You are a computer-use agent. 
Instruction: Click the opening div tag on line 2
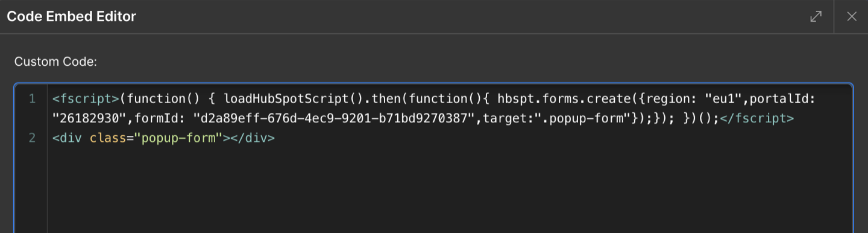[69, 138]
